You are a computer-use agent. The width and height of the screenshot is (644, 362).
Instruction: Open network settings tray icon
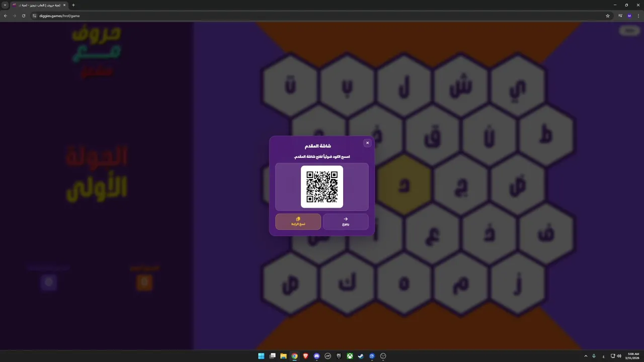point(613,356)
